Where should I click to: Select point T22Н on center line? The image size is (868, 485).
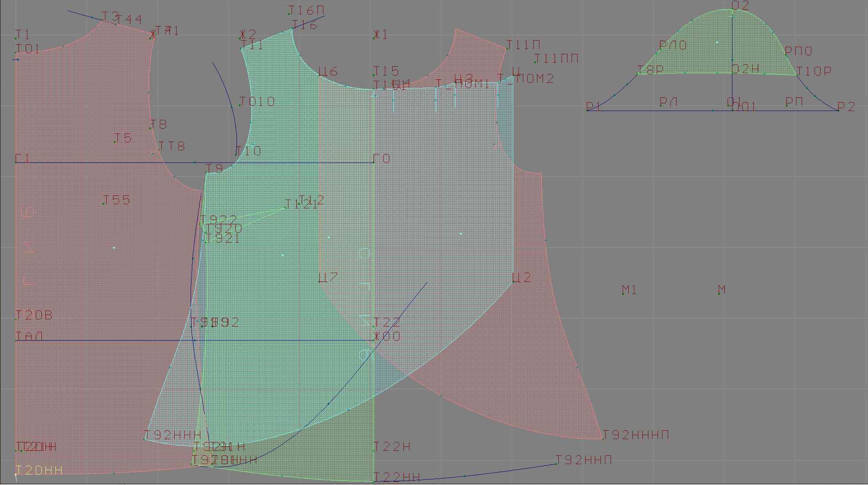(374, 450)
